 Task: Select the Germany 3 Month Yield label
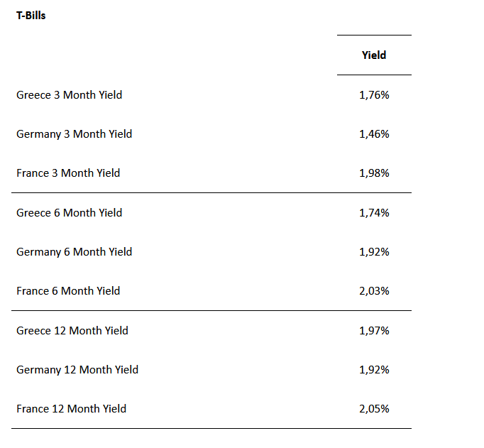click(x=74, y=133)
